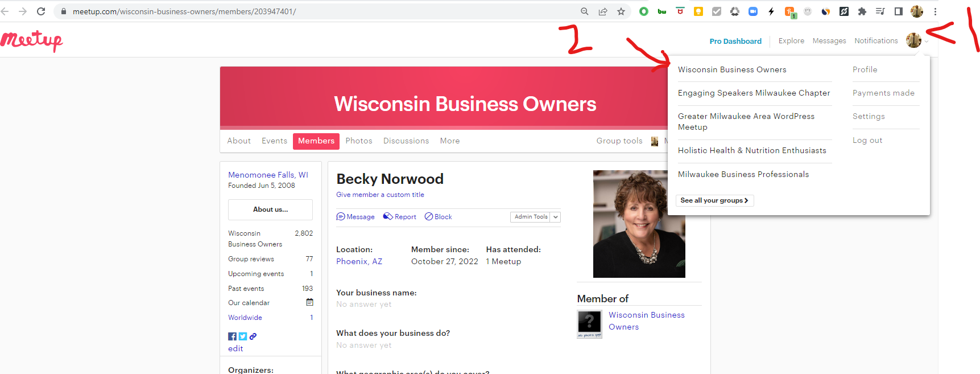
Task: Select Wisconsin Business Owners in account menu
Action: pyautogui.click(x=732, y=69)
